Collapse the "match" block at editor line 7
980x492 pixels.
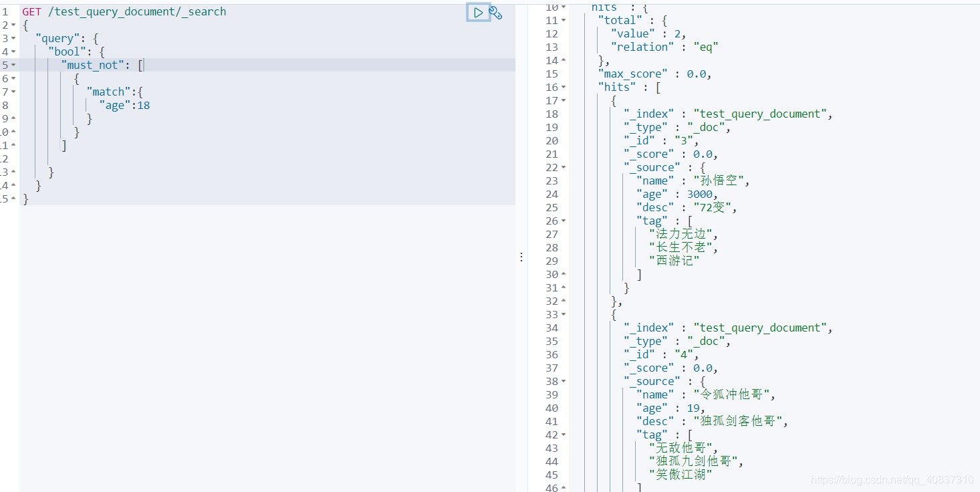pyautogui.click(x=13, y=92)
